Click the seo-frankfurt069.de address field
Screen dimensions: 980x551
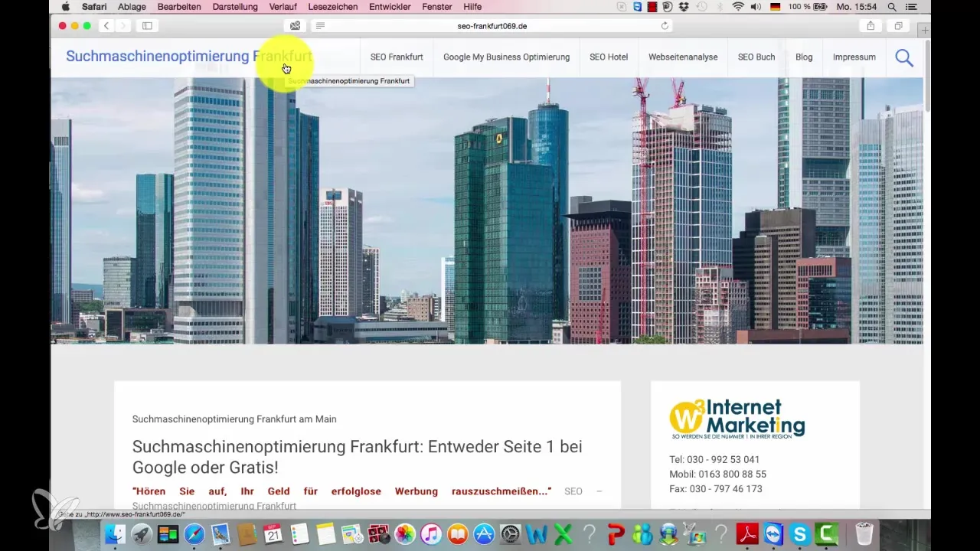pos(492,26)
